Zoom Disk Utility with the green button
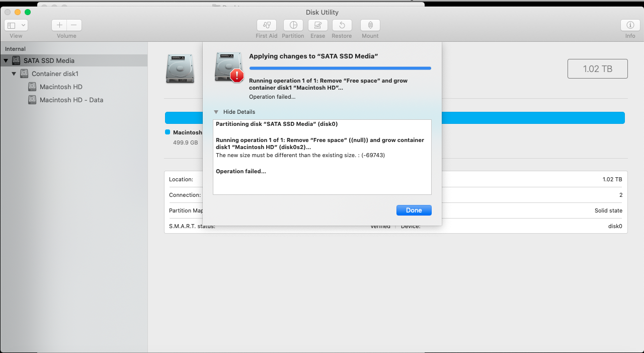The height and width of the screenshot is (353, 644). (x=28, y=12)
